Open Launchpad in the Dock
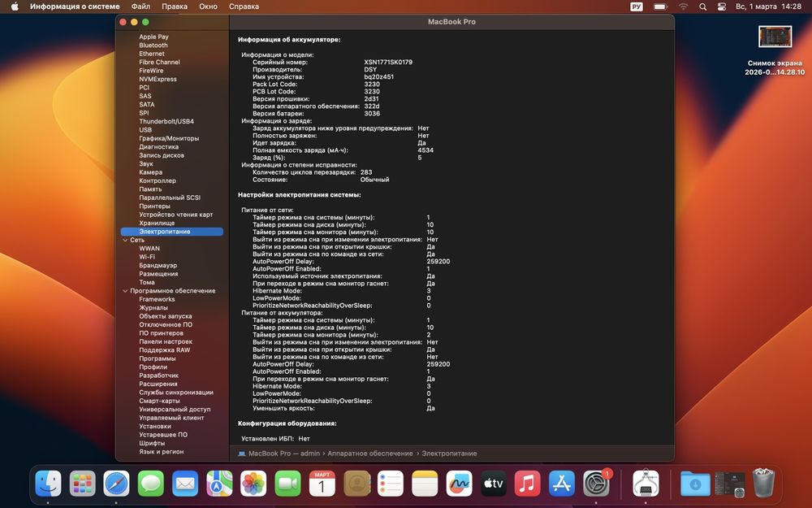 coord(82,484)
